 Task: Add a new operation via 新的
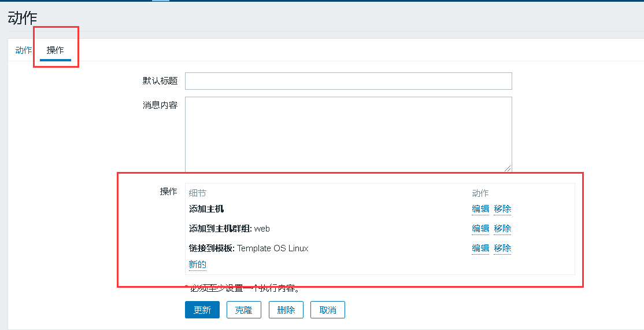tap(197, 264)
